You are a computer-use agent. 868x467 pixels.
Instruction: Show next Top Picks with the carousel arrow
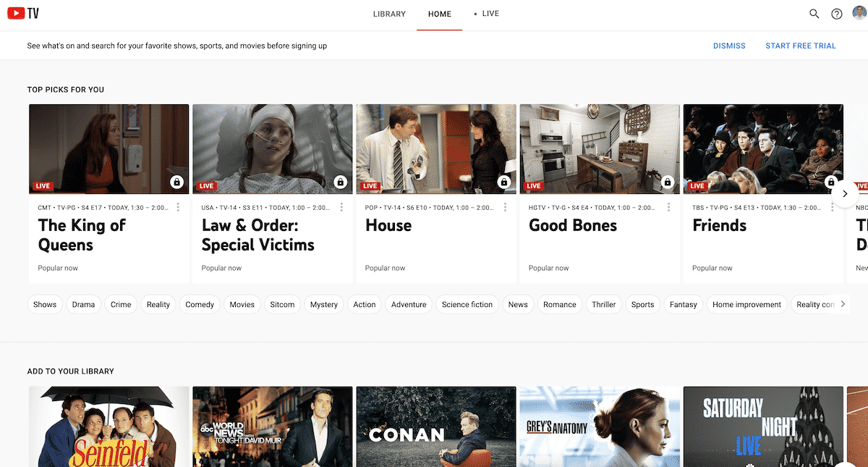click(845, 193)
